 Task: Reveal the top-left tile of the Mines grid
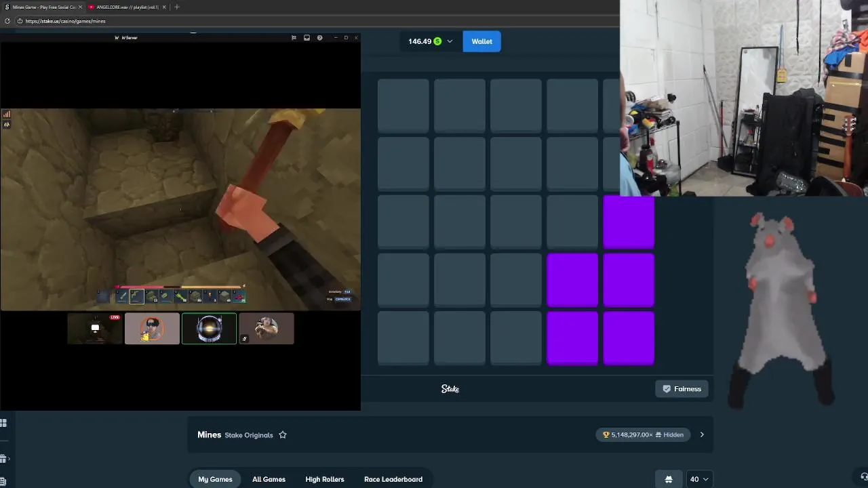click(x=403, y=106)
